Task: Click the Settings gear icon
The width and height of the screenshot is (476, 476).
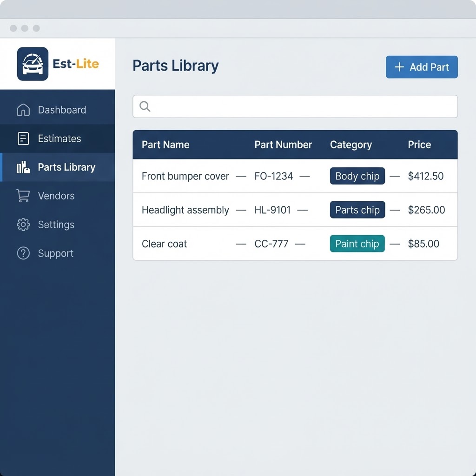Action: 23,225
